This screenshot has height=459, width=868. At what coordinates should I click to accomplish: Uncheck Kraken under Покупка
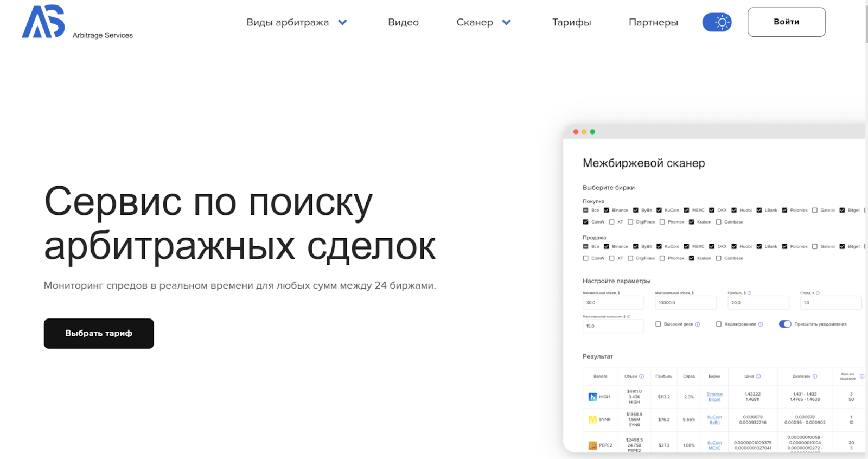pos(691,222)
